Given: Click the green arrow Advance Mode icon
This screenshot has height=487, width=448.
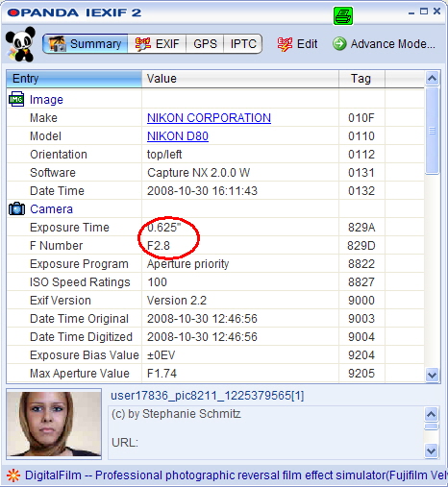Looking at the screenshot, I should [339, 44].
